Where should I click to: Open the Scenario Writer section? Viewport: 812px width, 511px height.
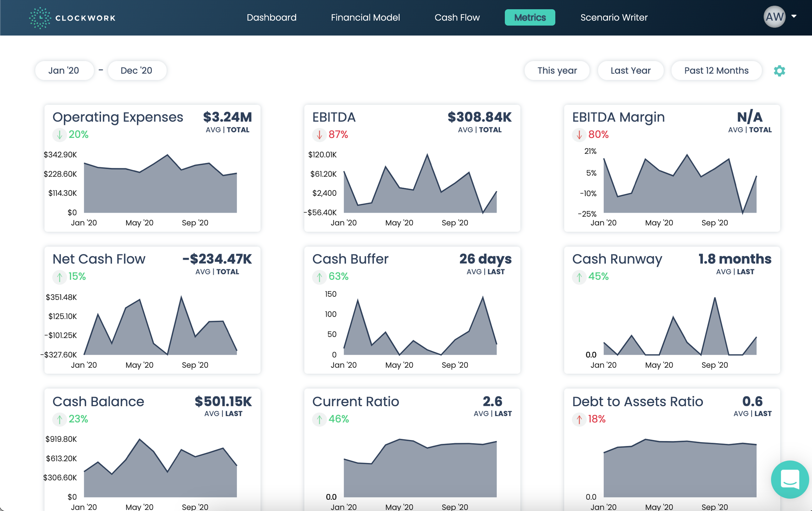pos(614,17)
